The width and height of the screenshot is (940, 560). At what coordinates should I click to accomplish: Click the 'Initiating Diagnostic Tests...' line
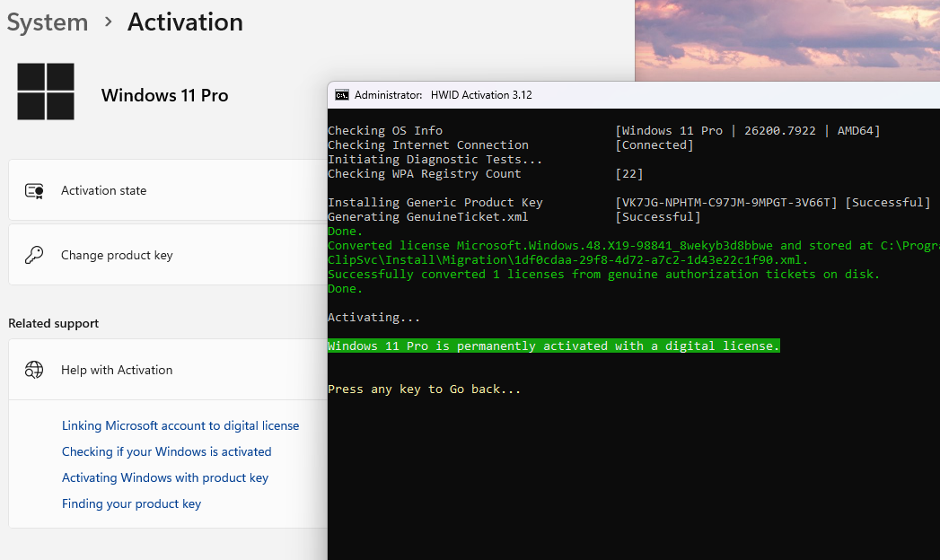pos(435,160)
